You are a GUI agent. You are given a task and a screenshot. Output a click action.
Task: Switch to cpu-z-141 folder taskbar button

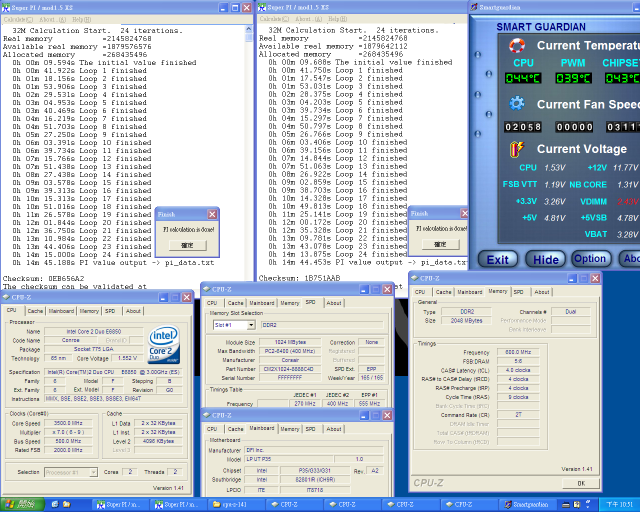coord(236,505)
